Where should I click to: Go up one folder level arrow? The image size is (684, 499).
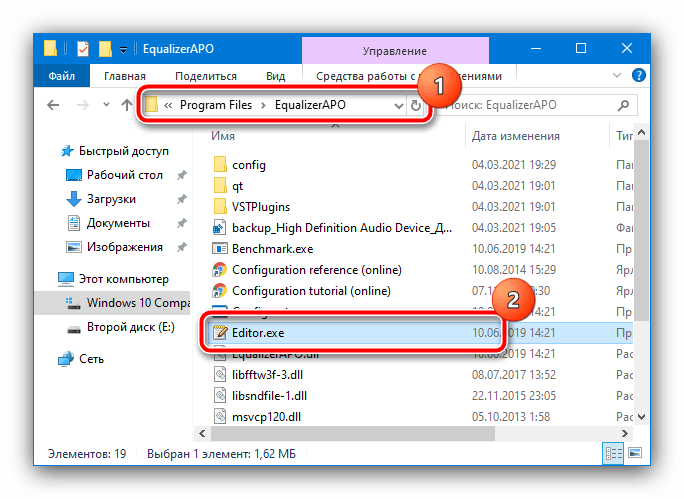click(x=127, y=105)
